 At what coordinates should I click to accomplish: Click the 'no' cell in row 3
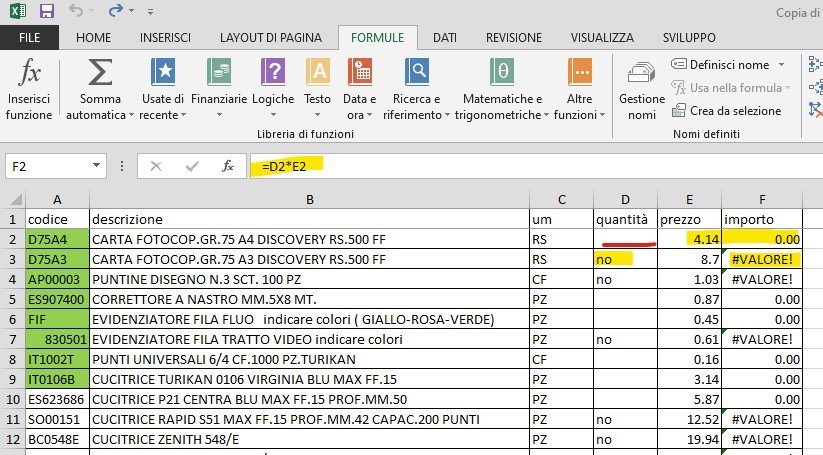coord(626,259)
